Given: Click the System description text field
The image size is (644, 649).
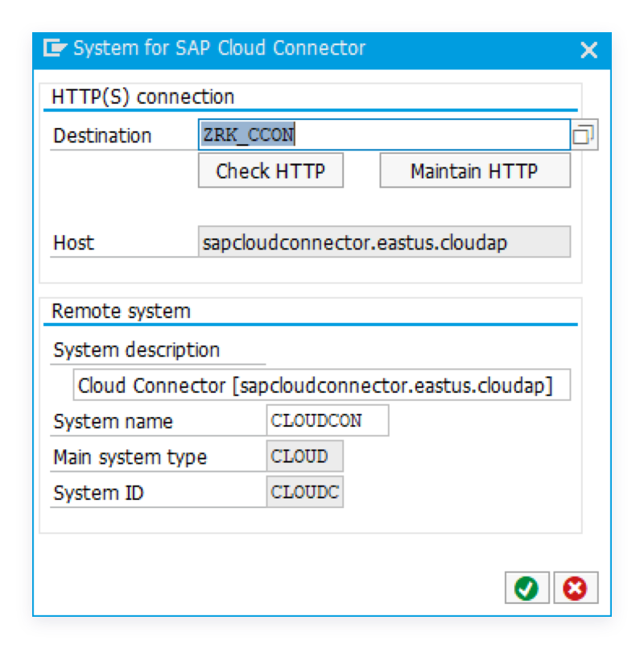Looking at the screenshot, I should [321, 385].
